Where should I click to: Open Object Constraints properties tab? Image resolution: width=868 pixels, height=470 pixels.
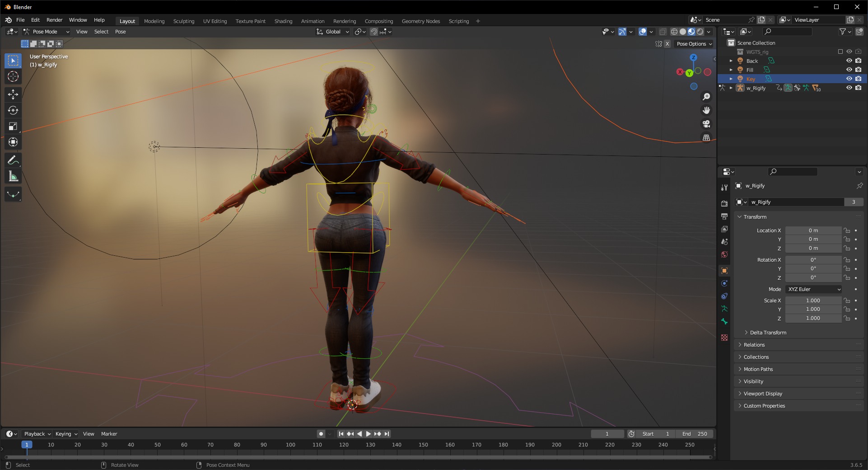(x=724, y=296)
